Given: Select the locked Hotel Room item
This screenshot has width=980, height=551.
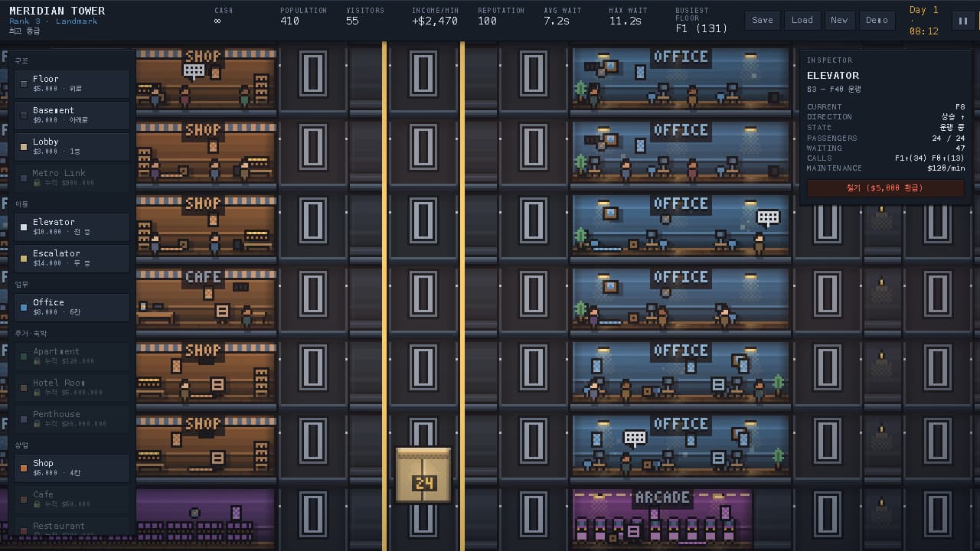Looking at the screenshot, I should click(72, 387).
